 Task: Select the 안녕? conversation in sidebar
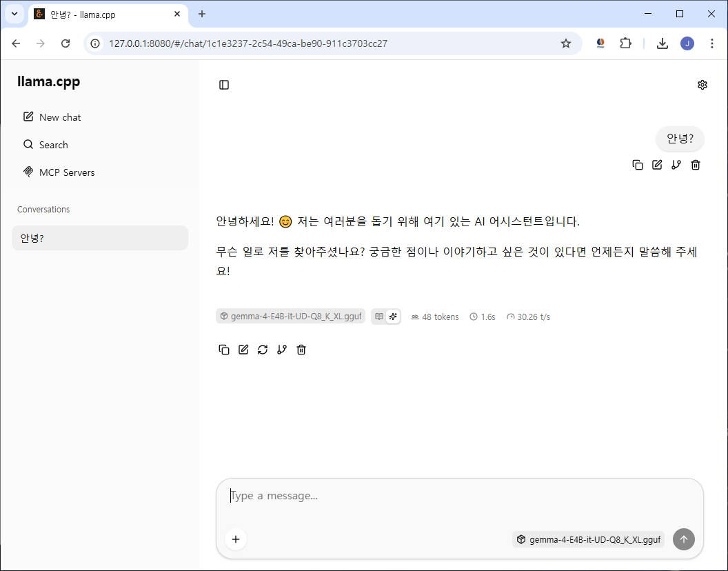pyautogui.click(x=100, y=238)
